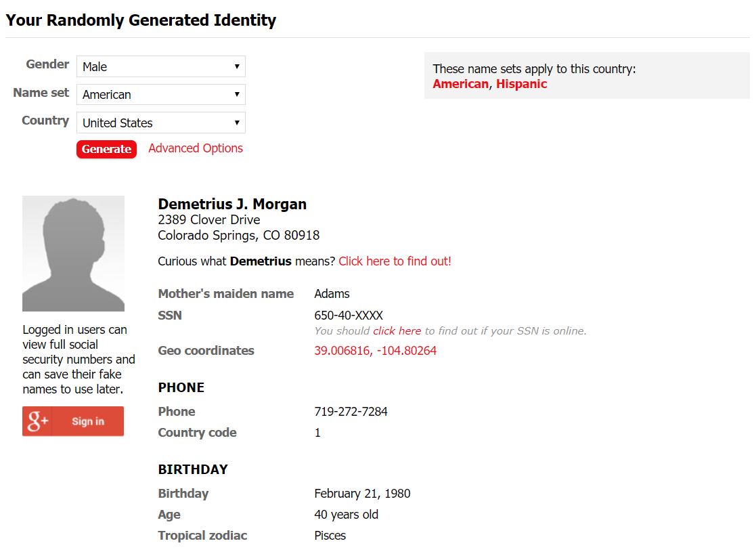Click the silhouette profile avatar image
The image size is (756, 558).
73,253
